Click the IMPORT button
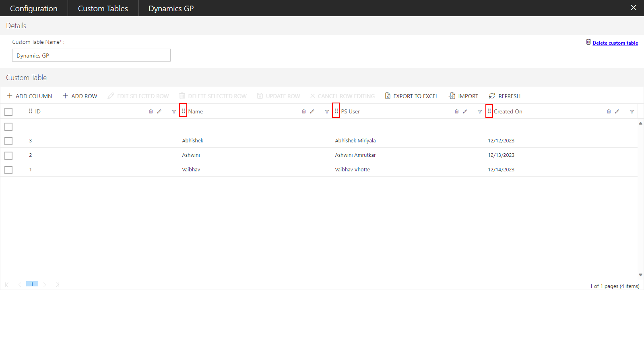Screen dimensions: 644x362 point(464,96)
